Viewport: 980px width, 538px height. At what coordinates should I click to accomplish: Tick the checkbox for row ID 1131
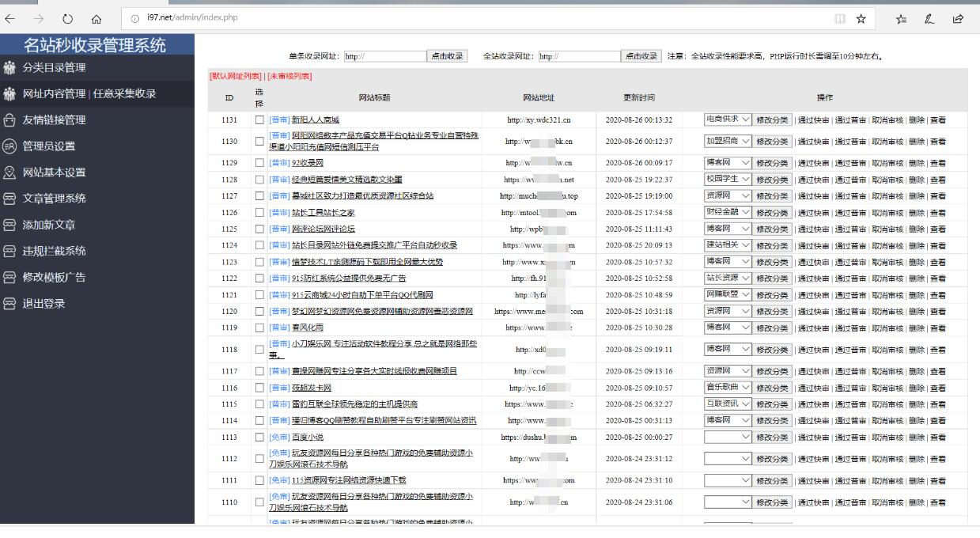pyautogui.click(x=259, y=120)
